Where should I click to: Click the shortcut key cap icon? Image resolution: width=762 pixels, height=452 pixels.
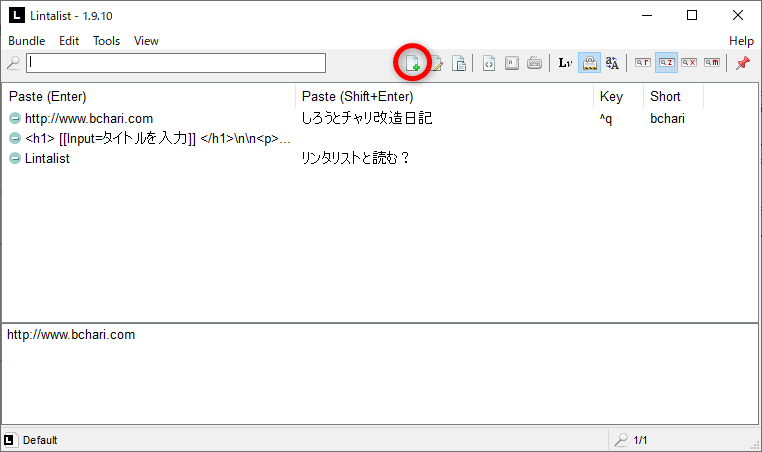(x=512, y=63)
